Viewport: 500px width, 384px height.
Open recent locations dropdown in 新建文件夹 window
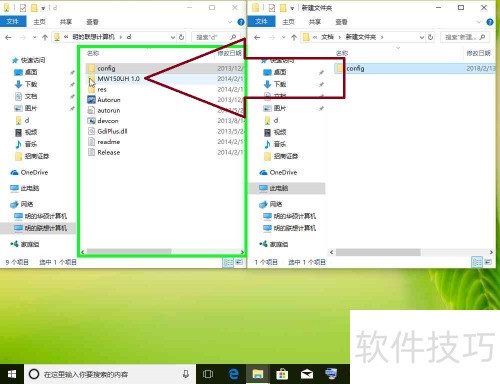click(x=284, y=37)
